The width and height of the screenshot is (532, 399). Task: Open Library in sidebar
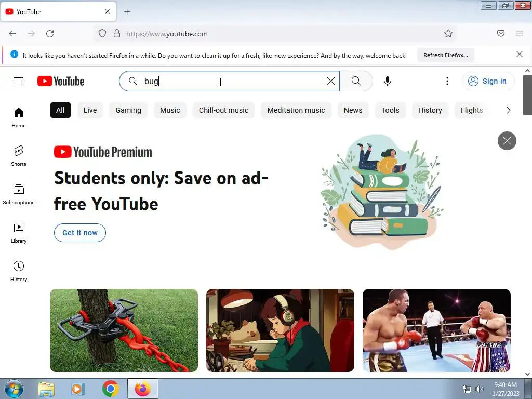pos(19,233)
